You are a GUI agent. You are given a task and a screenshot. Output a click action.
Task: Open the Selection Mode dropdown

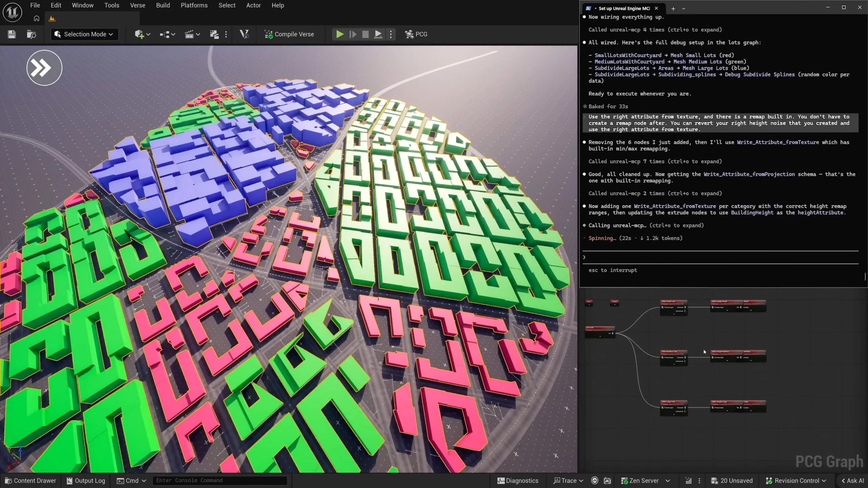(85, 34)
